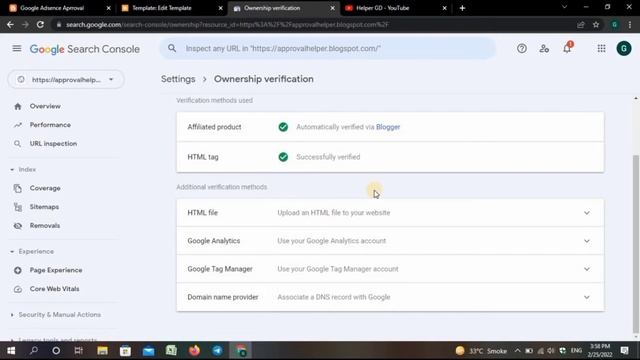Bookmark this page with the star
Image resolution: width=640 pixels, height=360 pixels.
(x=596, y=24)
